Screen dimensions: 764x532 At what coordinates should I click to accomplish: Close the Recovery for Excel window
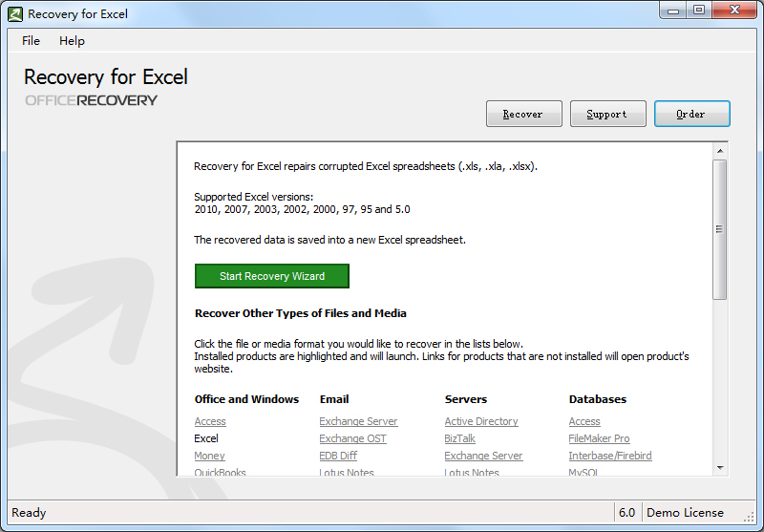[734, 10]
